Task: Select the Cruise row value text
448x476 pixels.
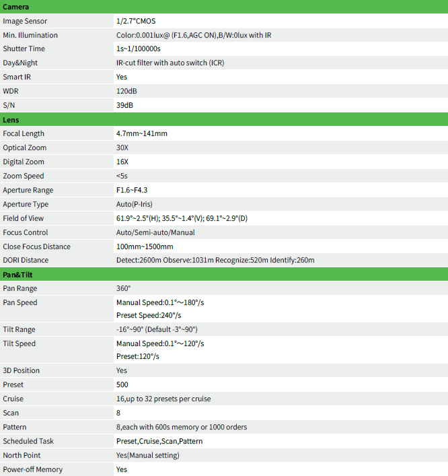Action: click(163, 399)
